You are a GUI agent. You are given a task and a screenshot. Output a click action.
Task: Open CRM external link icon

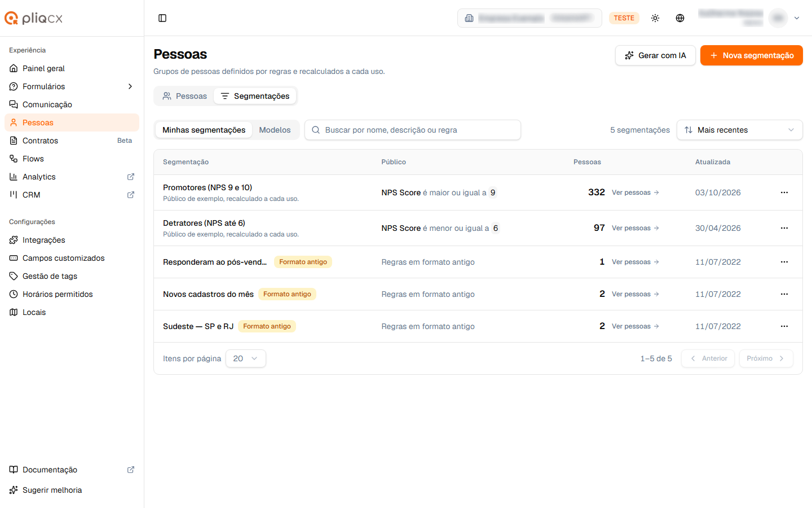(x=131, y=195)
